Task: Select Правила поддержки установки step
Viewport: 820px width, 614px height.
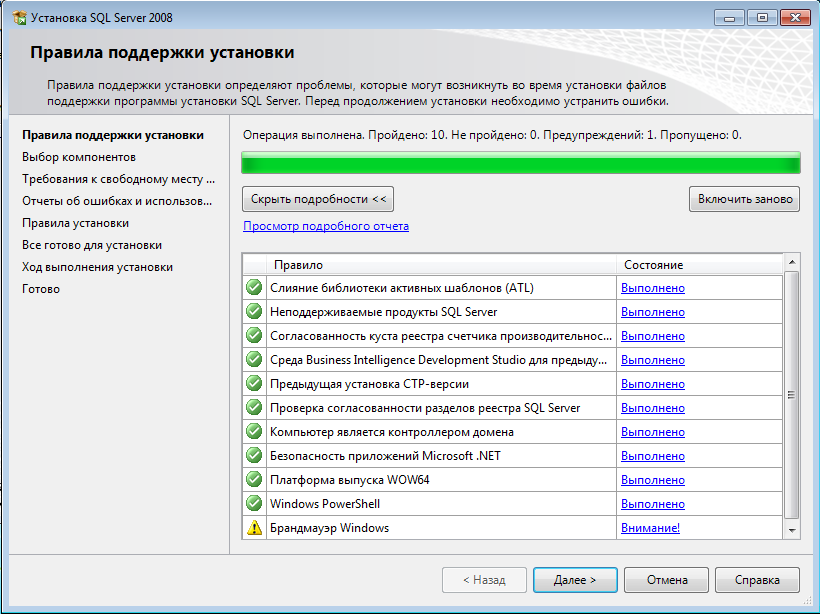Action: tap(113, 135)
